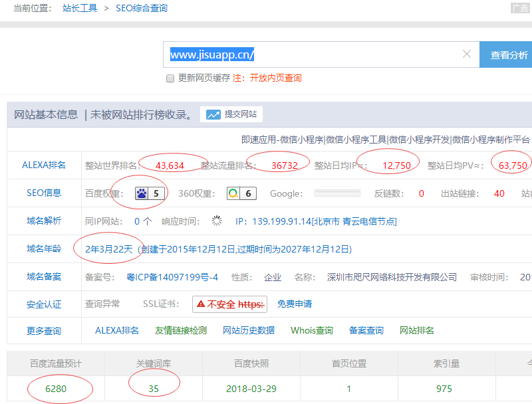Click the 提交网站 button
Image resolution: width=532 pixels, height=404 pixels.
231,114
